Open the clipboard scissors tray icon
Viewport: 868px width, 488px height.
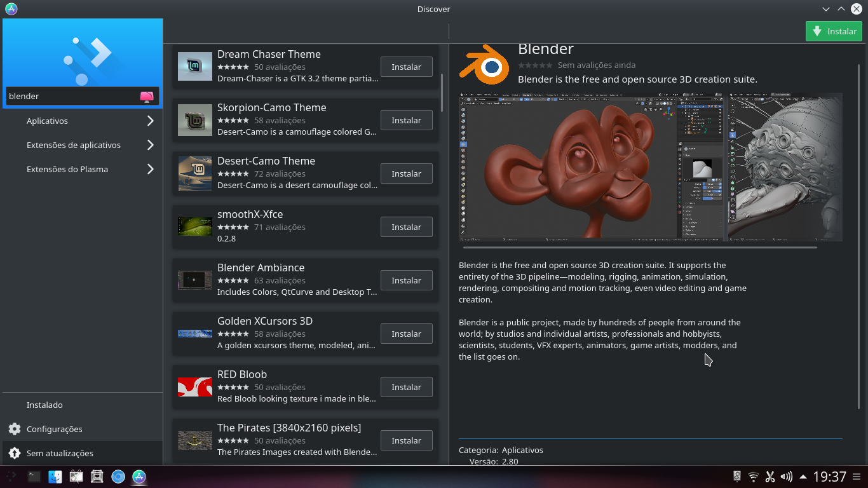pyautogui.click(x=770, y=477)
